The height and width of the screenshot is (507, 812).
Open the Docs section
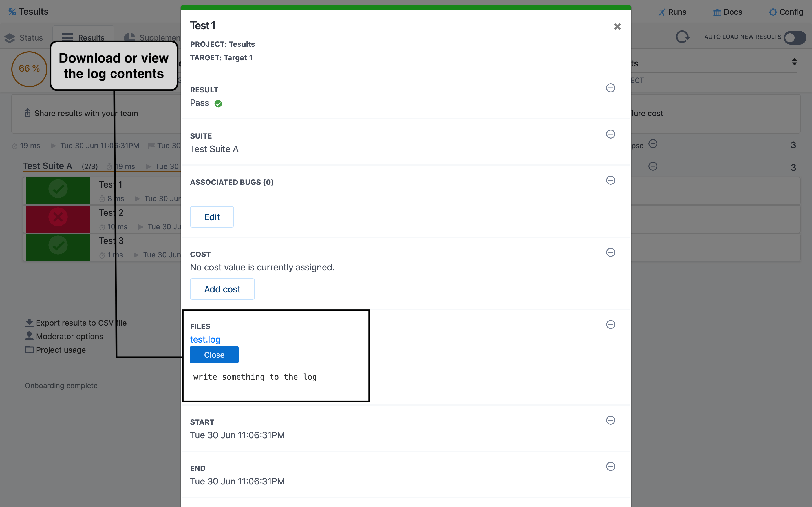coord(727,12)
